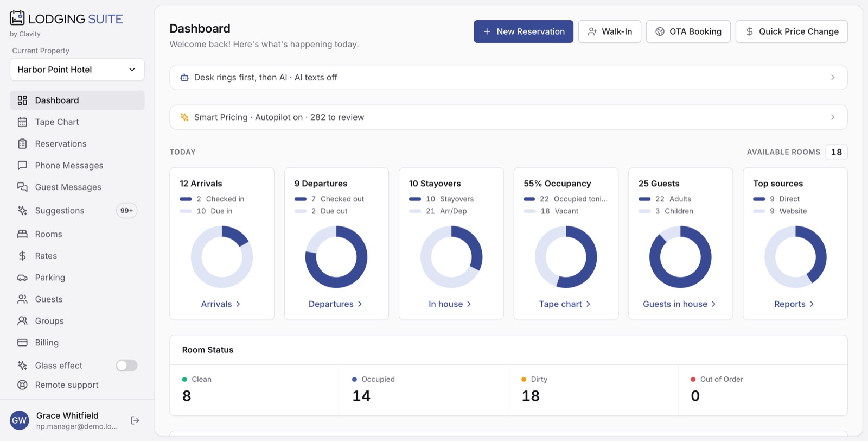Image resolution: width=868 pixels, height=441 pixels.
Task: Follow the Departures link
Action: pyautogui.click(x=336, y=304)
